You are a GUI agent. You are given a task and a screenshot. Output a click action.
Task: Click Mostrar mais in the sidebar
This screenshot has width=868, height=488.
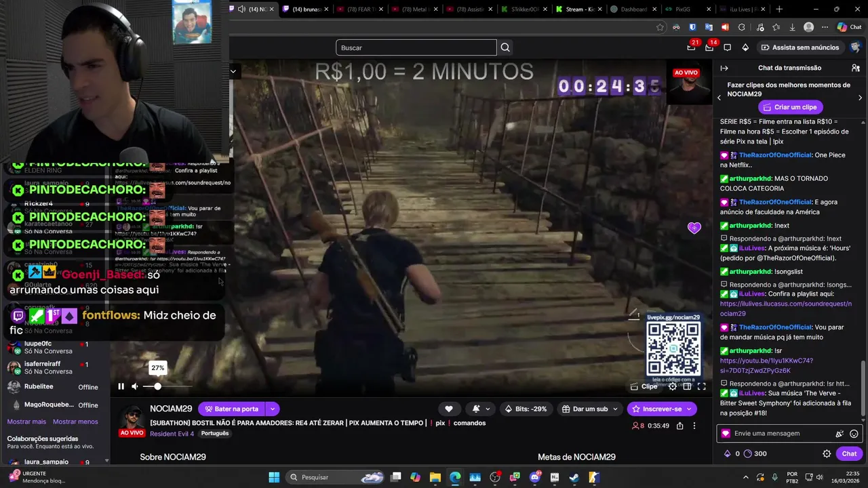[26, 422]
